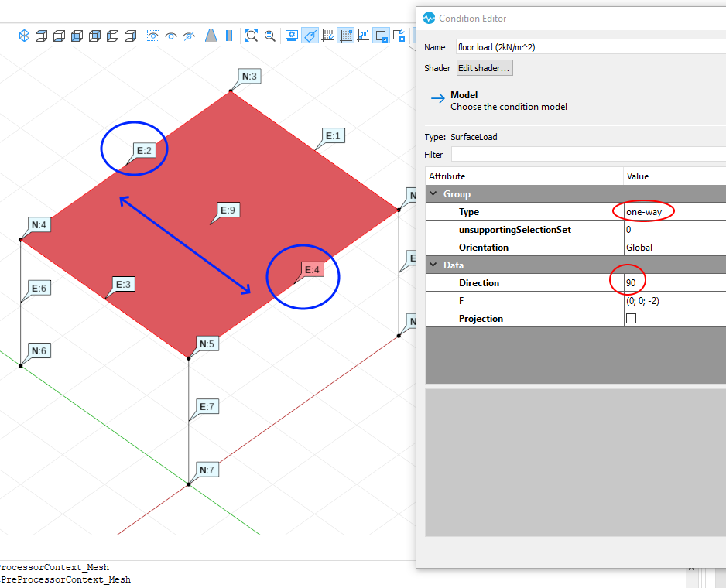Screen dimensions: 726x588
Task: Click the Condition Editor window icon
Action: [x=430, y=18]
